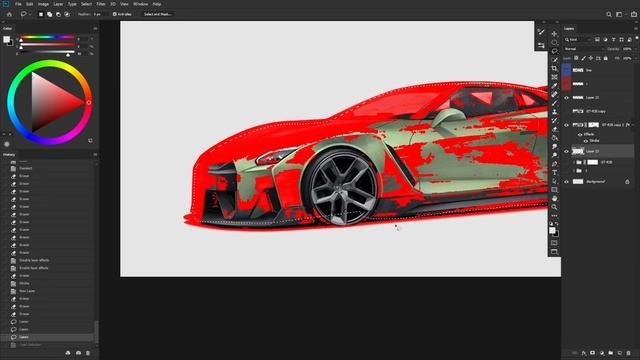The width and height of the screenshot is (640, 360).
Task: Open the blend mode Normal dropdown
Action: (583, 49)
